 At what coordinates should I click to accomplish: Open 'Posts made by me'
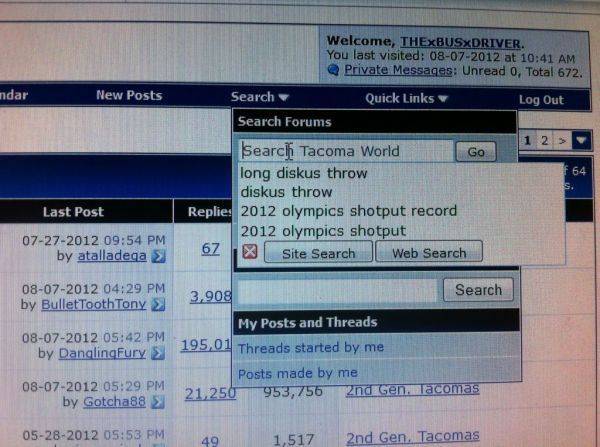pos(298,373)
